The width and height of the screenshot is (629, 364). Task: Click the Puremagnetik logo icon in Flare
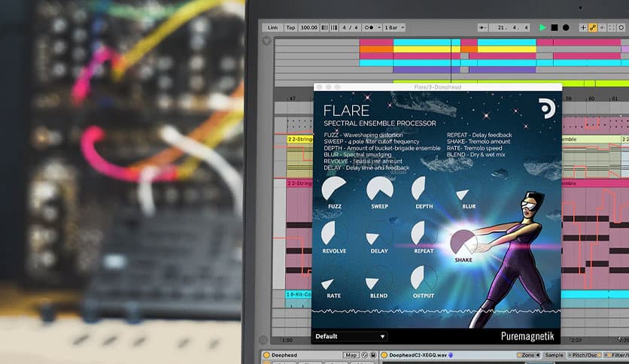[547, 108]
